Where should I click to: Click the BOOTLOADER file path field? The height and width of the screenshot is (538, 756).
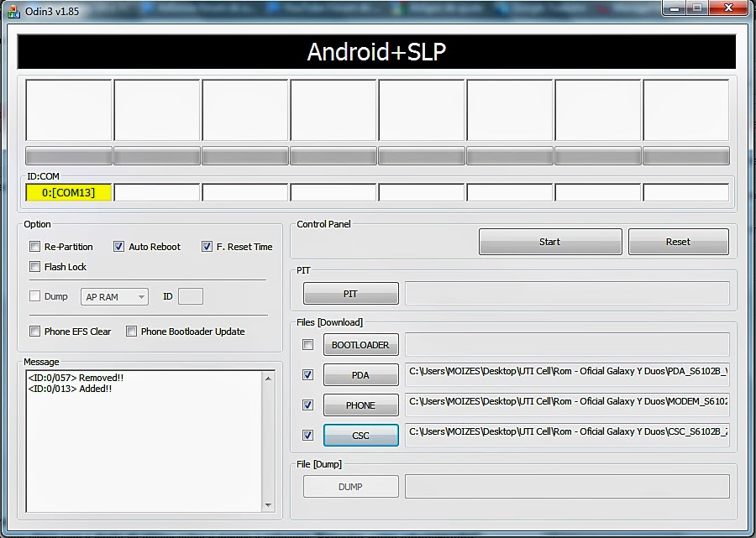(x=568, y=345)
